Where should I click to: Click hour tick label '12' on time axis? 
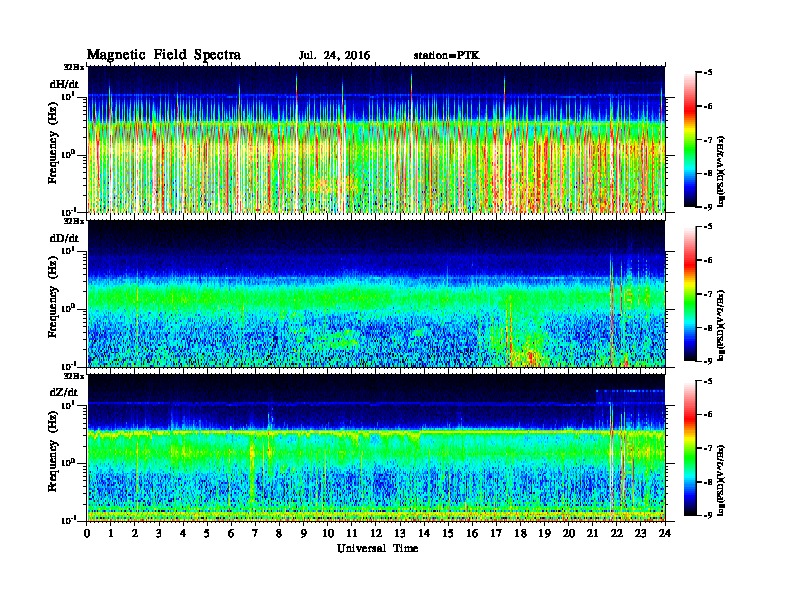(376, 534)
